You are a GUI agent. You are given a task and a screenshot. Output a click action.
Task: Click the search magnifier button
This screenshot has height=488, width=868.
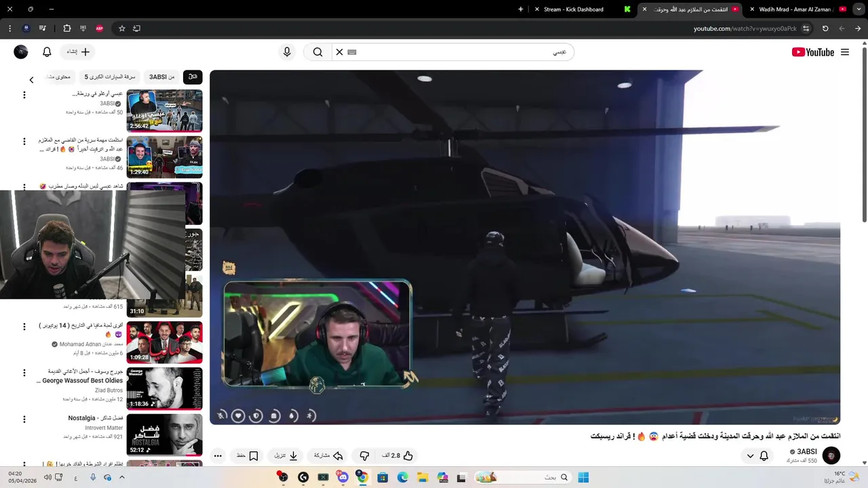pos(317,52)
